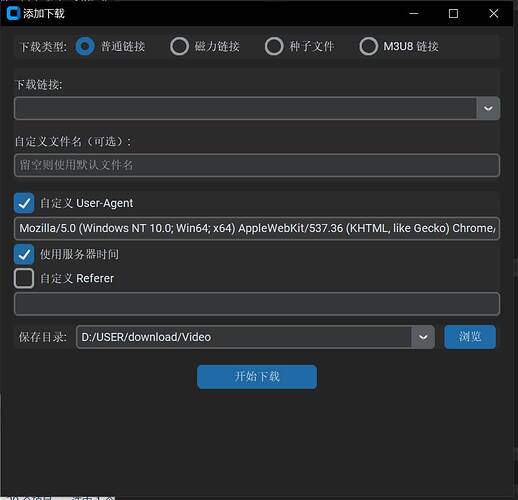Image resolution: width=518 pixels, height=500 pixels.
Task: Click the Referer input field
Action: tap(257, 304)
